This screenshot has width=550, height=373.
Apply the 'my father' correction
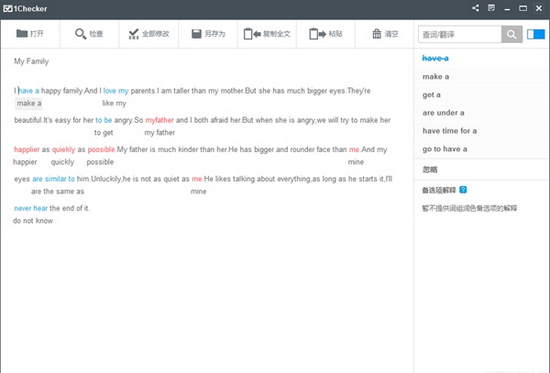[x=160, y=133]
